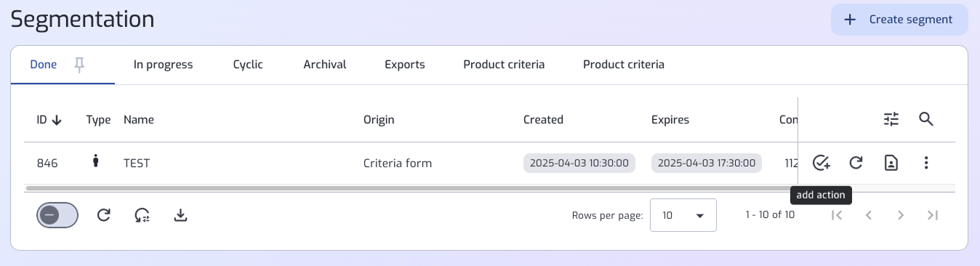Open the contact list icon for TEST
980x266 pixels.
point(891,163)
